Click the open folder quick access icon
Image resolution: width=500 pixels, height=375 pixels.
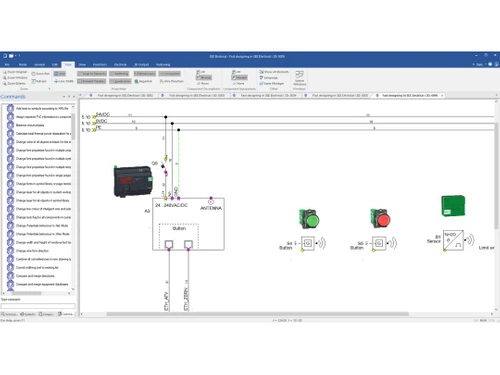point(11,56)
